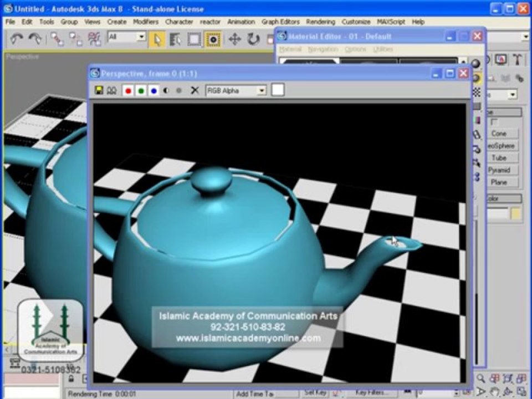Activate the Select Object arrow tool
This screenshot has width=532, height=399.
[157, 39]
